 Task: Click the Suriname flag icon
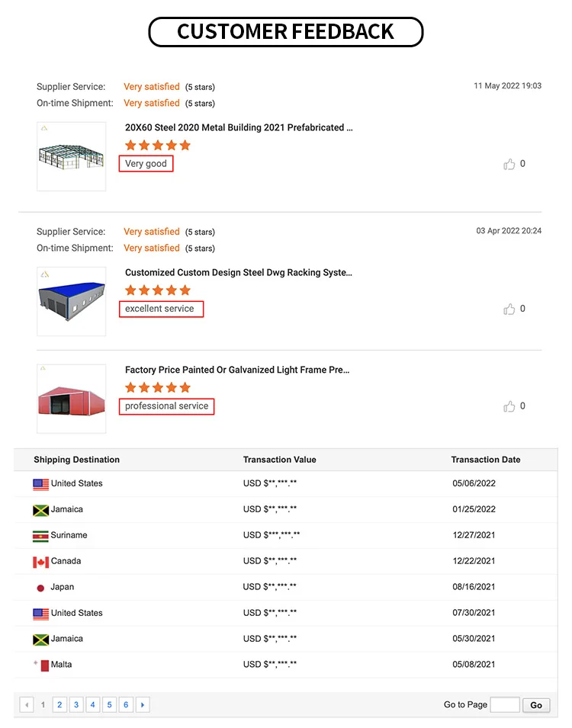coord(40,536)
